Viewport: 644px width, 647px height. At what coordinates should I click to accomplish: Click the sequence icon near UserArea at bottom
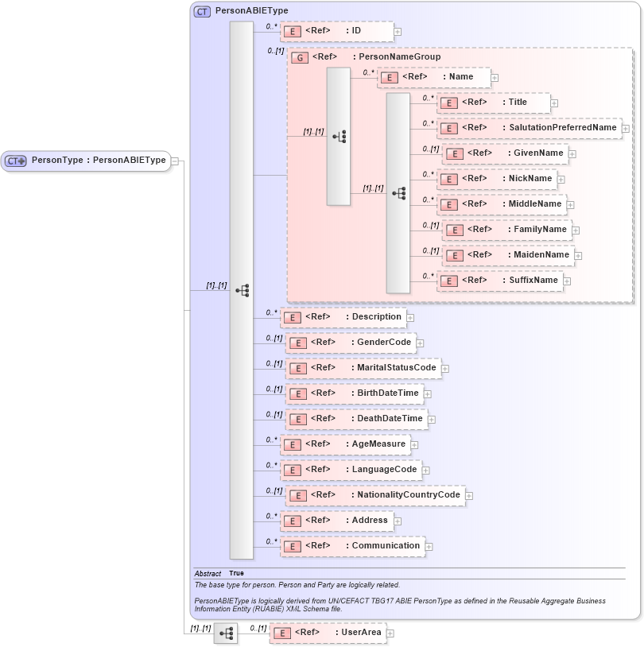click(x=226, y=633)
